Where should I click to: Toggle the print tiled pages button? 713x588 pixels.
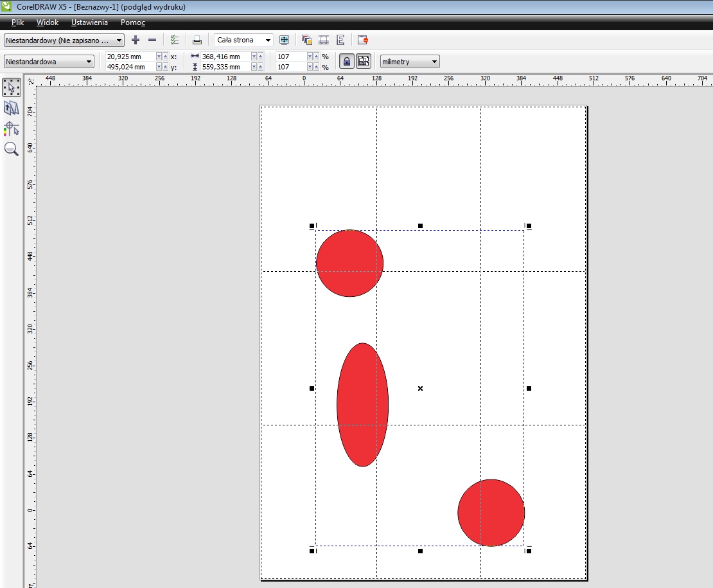coord(364,62)
